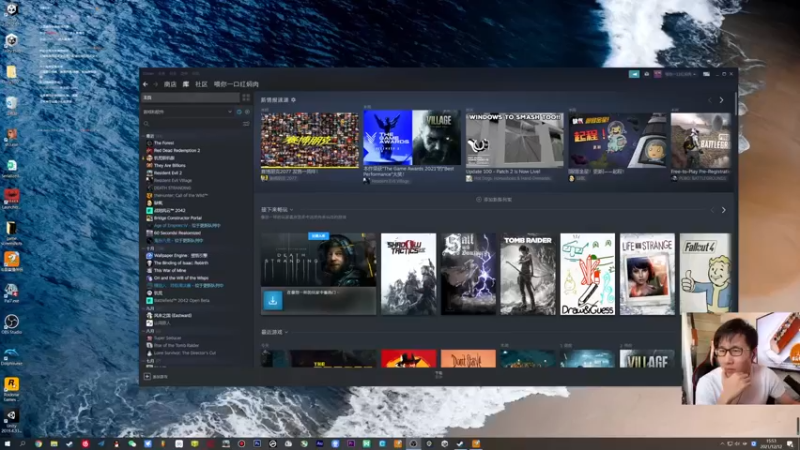Select the 库 library tab
Image resolution: width=800 pixels, height=450 pixels.
(186, 84)
